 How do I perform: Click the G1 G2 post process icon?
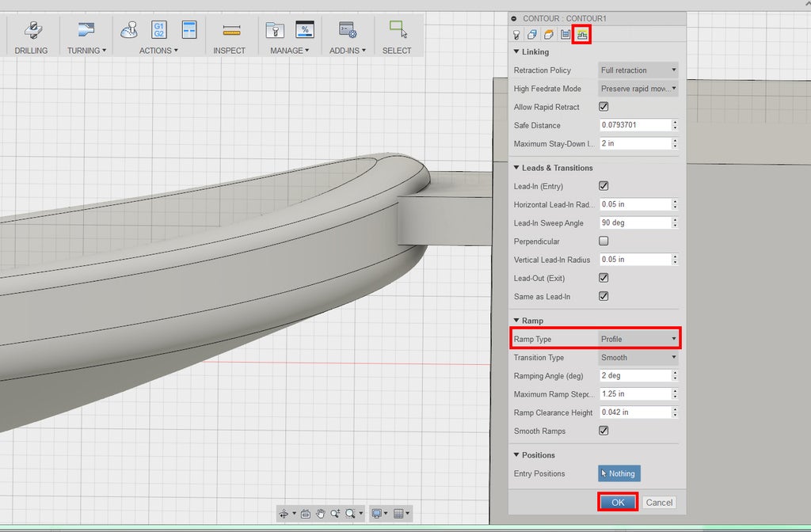point(158,30)
